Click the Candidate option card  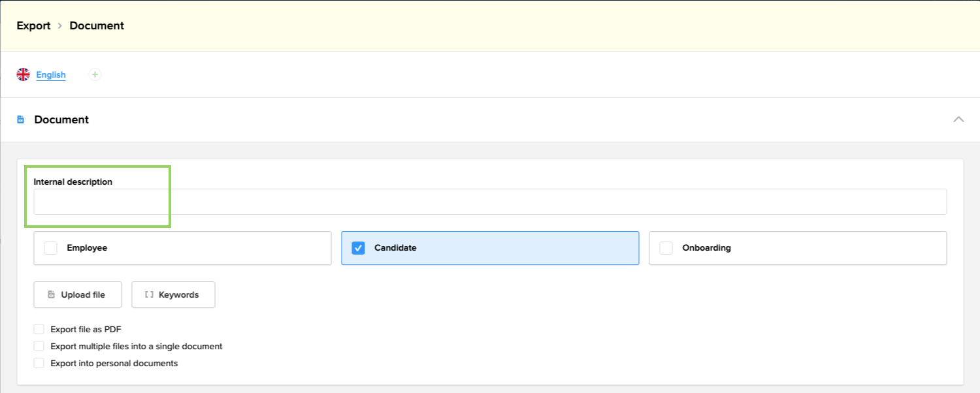coord(490,247)
